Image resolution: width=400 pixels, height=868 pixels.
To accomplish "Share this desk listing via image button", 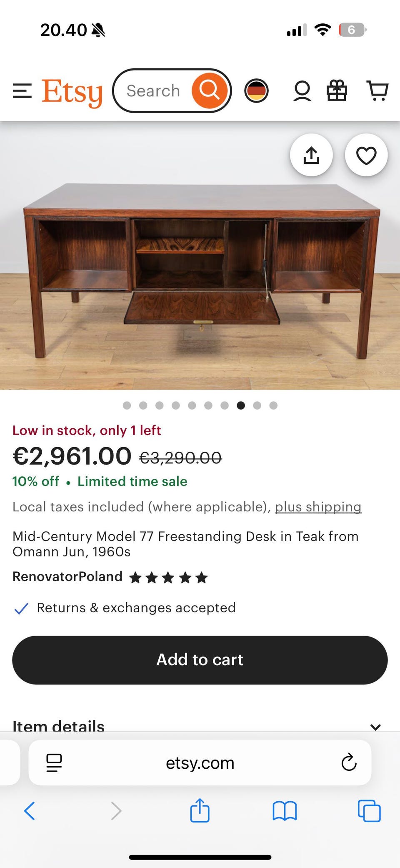I will click(311, 155).
